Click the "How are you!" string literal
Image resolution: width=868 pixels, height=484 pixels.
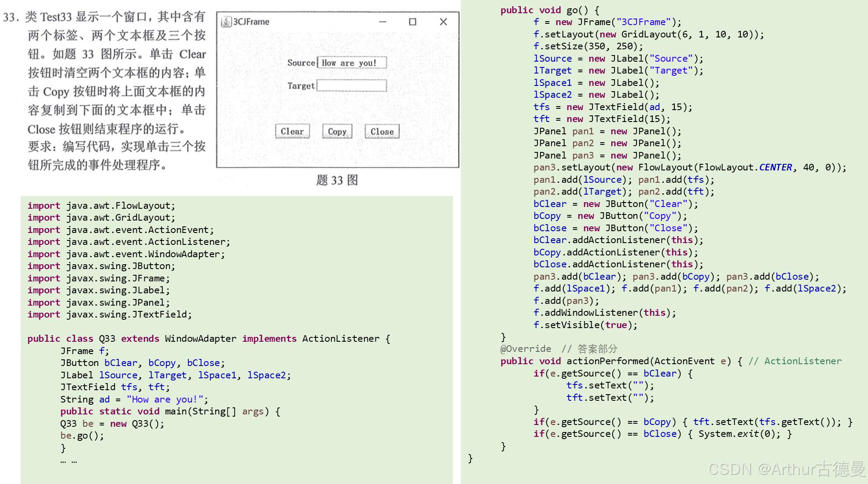[165, 399]
